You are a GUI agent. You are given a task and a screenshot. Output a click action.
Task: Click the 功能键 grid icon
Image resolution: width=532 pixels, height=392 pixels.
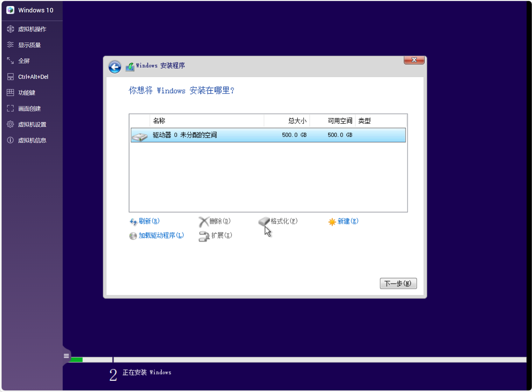pyautogui.click(x=10, y=93)
